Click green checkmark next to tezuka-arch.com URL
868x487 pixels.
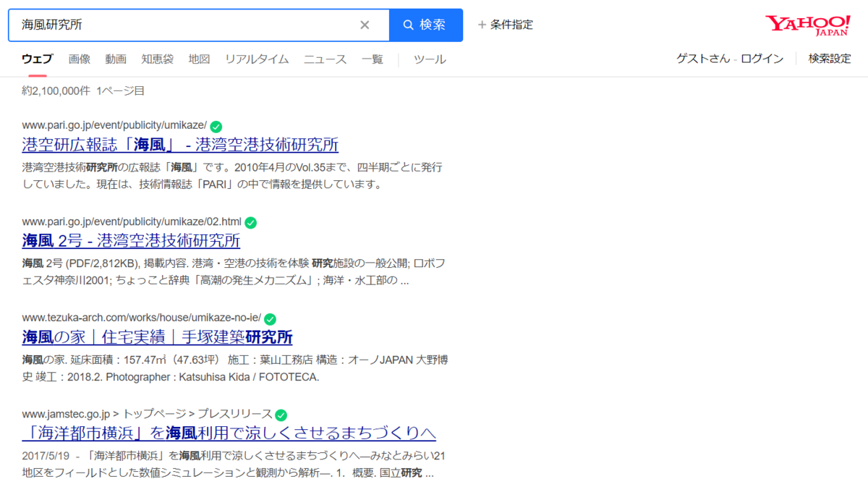coord(270,318)
